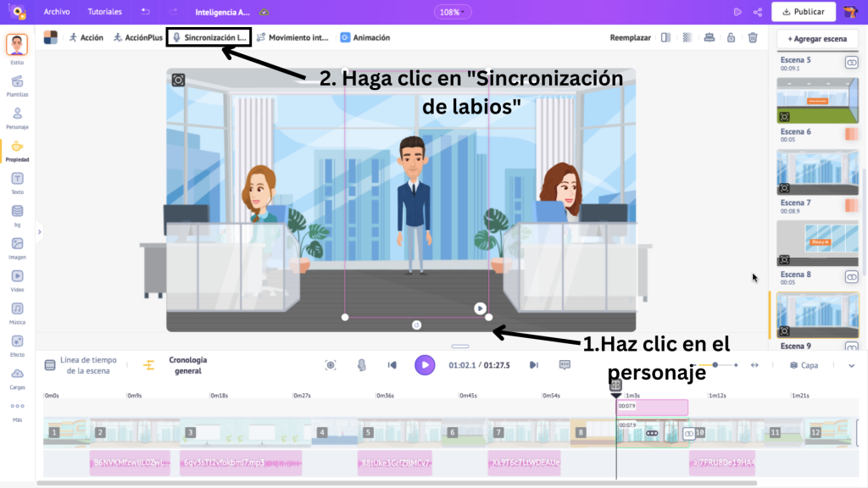Flip the character with the flip icon
868x488 pixels.
[665, 37]
